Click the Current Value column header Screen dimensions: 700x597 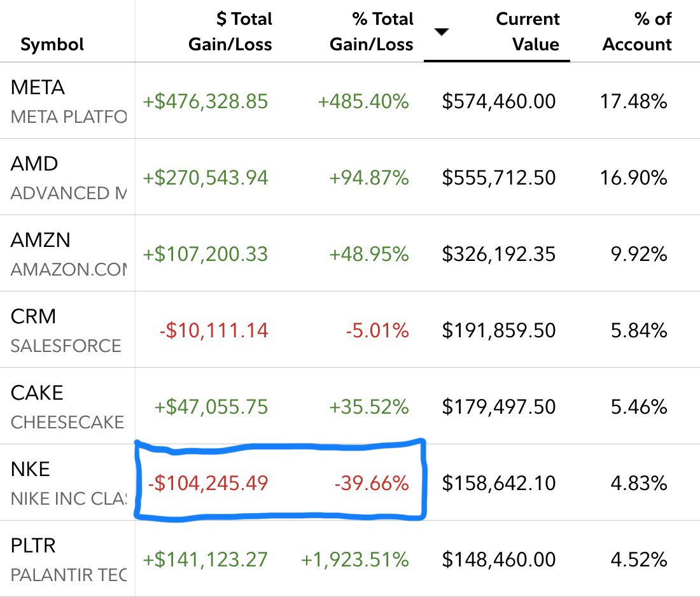pos(528,31)
